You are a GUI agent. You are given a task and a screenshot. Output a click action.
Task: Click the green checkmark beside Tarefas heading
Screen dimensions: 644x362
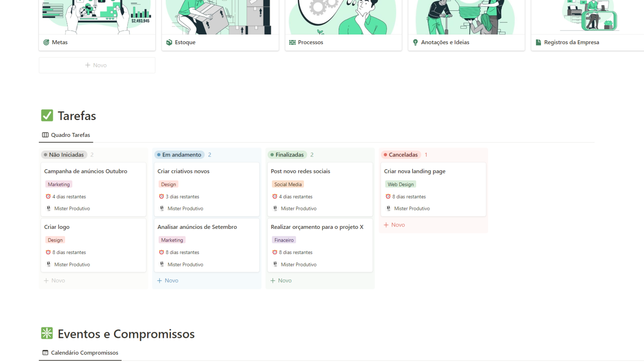(x=47, y=115)
